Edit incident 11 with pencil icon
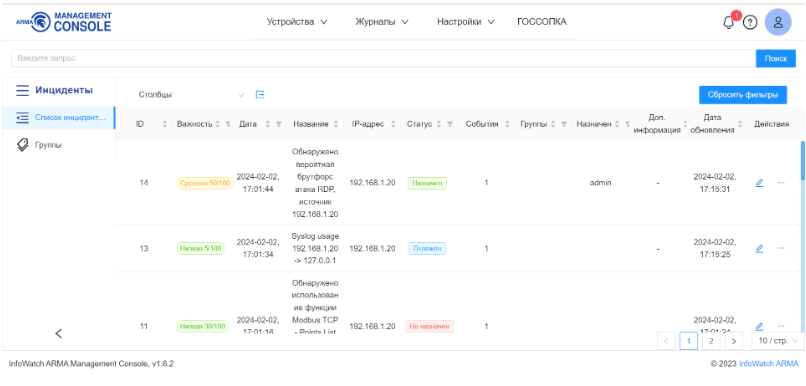Viewport: 806px width, 386px height. (759, 326)
